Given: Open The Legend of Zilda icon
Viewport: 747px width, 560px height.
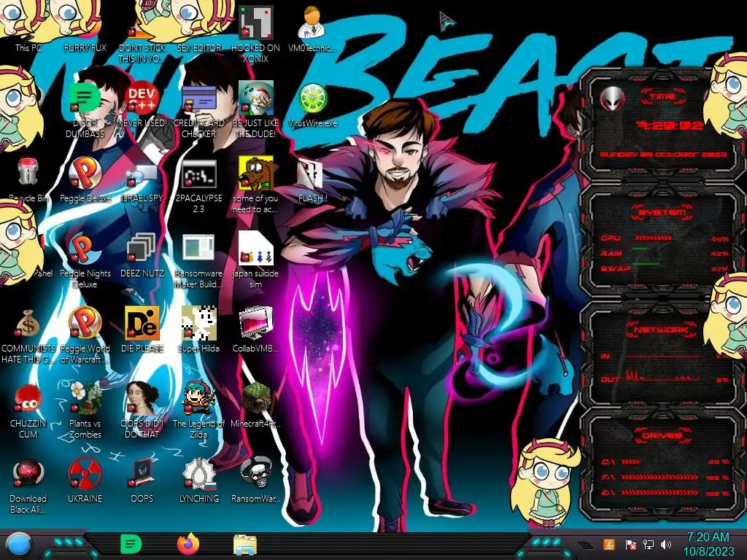Looking at the screenshot, I should coord(198,398).
